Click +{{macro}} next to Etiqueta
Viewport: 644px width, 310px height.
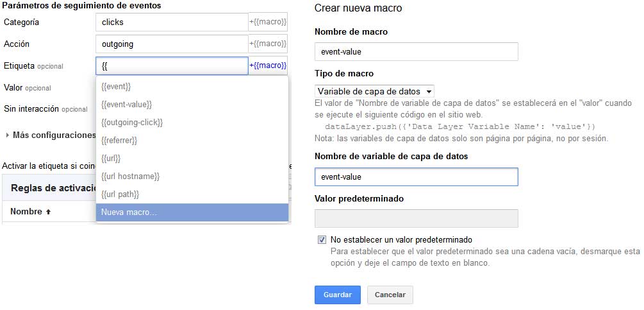268,65
